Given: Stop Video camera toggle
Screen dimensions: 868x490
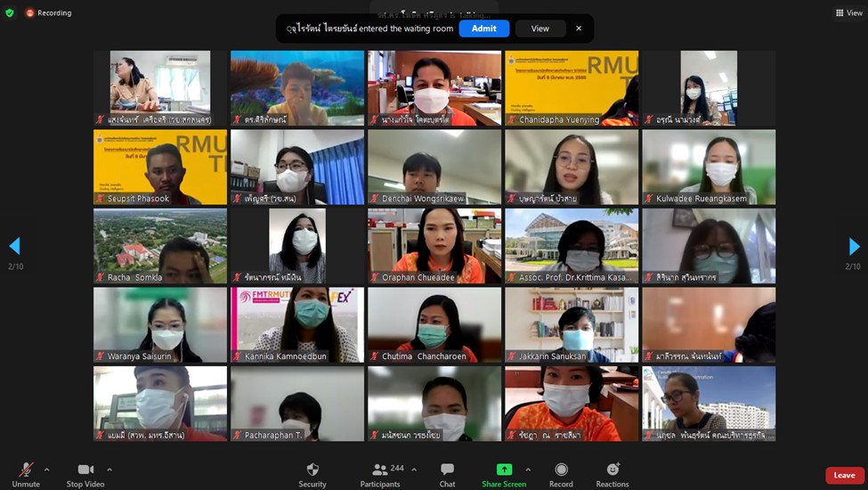Looking at the screenshot, I should [x=85, y=470].
